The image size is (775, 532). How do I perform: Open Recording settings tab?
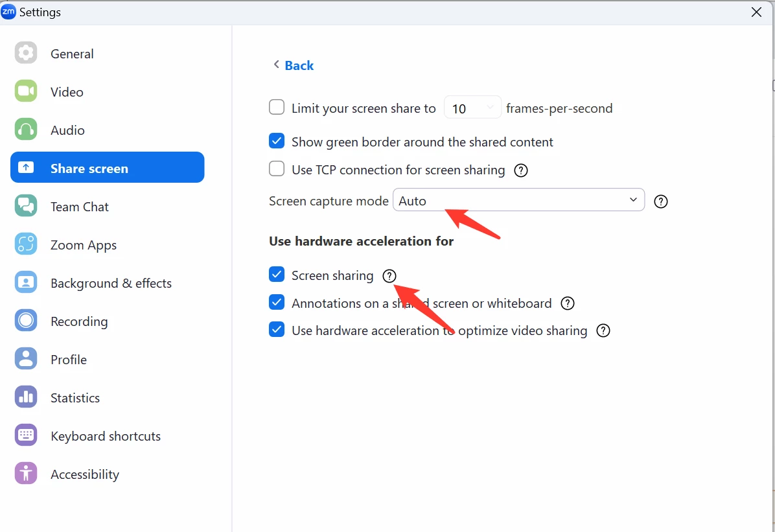coord(108,321)
